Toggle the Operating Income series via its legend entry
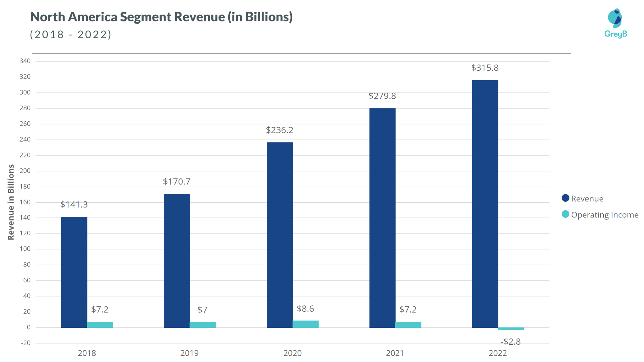644x362 pixels. pyautogui.click(x=604, y=215)
